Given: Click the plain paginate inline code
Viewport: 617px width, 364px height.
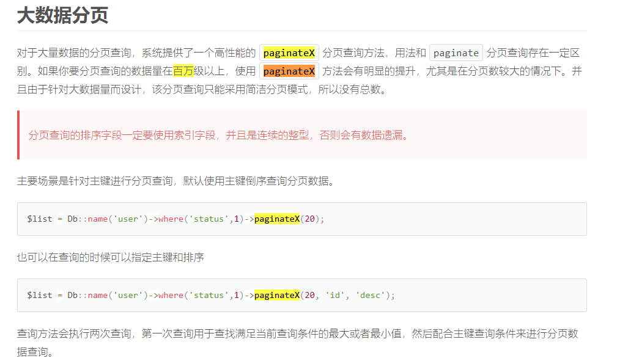Looking at the screenshot, I should [456, 53].
